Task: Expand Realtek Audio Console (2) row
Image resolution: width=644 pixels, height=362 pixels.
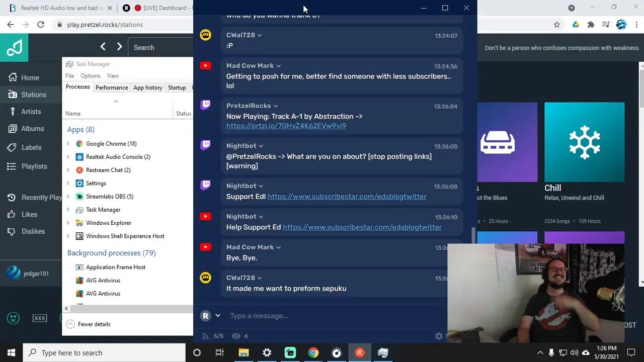Action: 68,157
